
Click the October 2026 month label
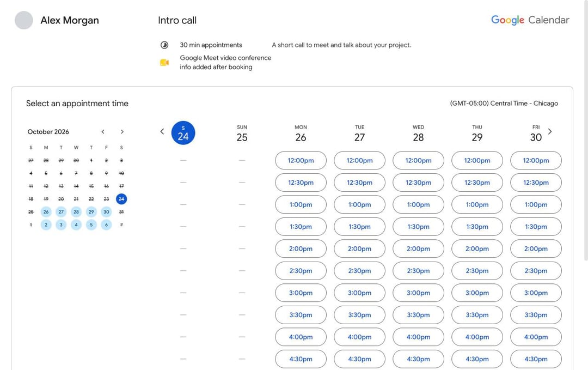[x=48, y=132]
